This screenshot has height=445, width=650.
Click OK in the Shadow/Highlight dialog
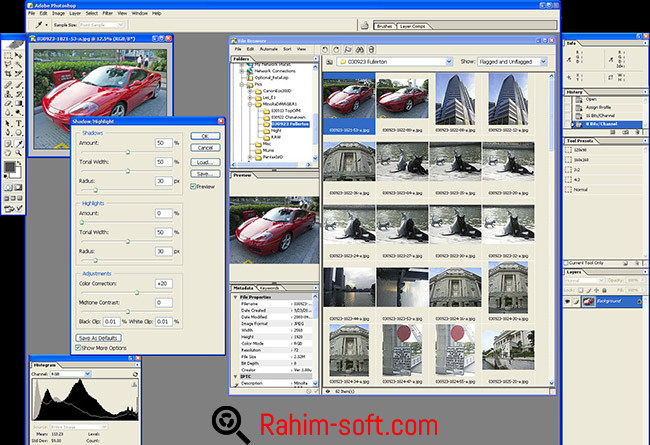204,135
